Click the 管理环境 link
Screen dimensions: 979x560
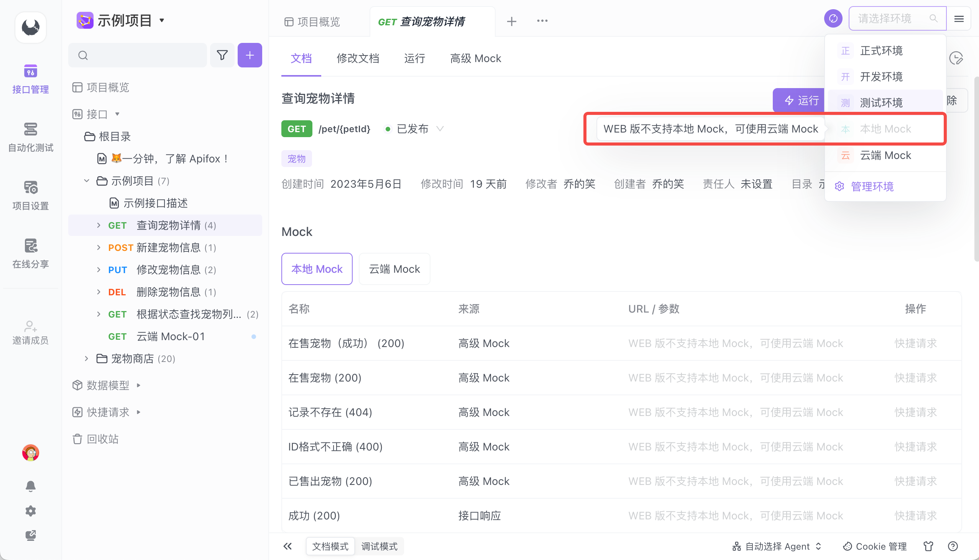872,187
